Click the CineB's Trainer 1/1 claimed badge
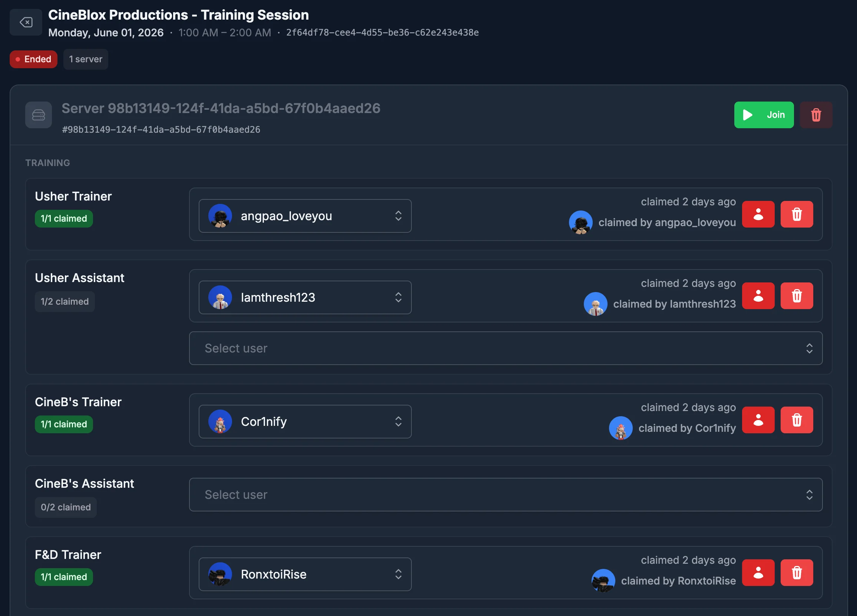The width and height of the screenshot is (857, 616). pos(64,424)
